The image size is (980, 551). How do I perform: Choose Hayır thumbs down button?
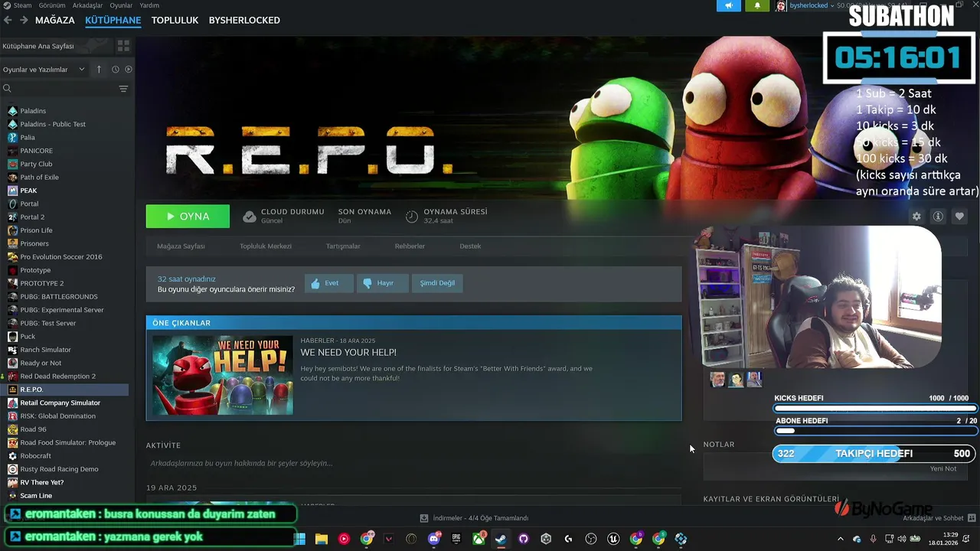382,283
